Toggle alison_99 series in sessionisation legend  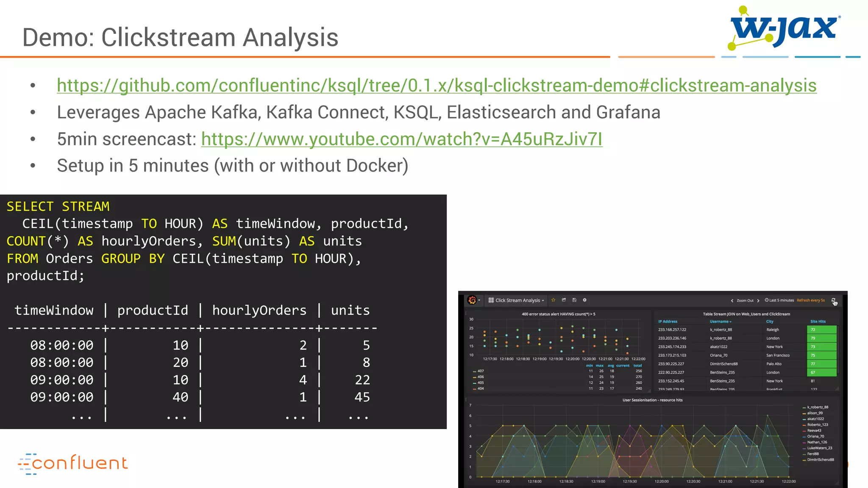click(815, 413)
